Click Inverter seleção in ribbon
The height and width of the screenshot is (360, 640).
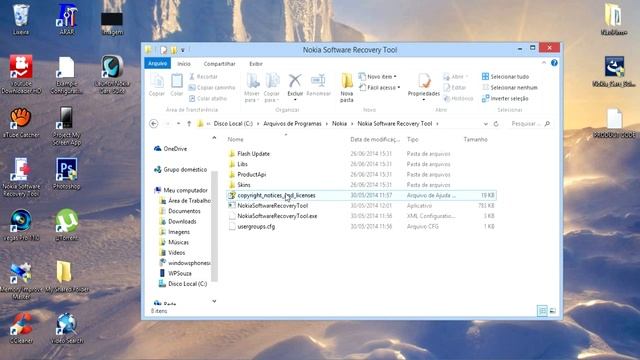pyautogui.click(x=505, y=98)
